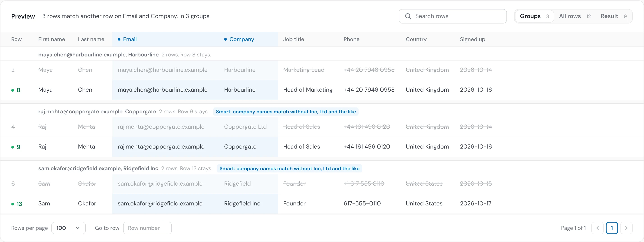The image size is (644, 242).
Task: Click struck-through row number 2
Action: [13, 70]
